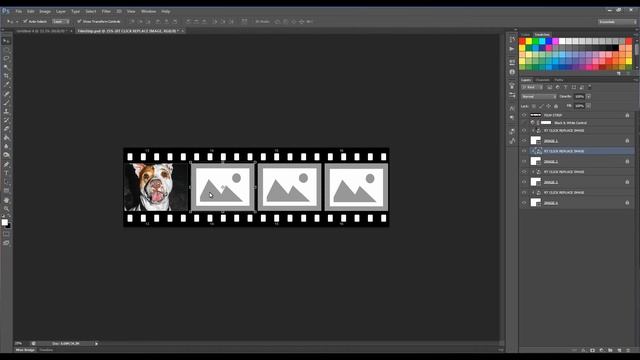
Task: Select the Rectangular Marquee tool
Action: point(6,50)
